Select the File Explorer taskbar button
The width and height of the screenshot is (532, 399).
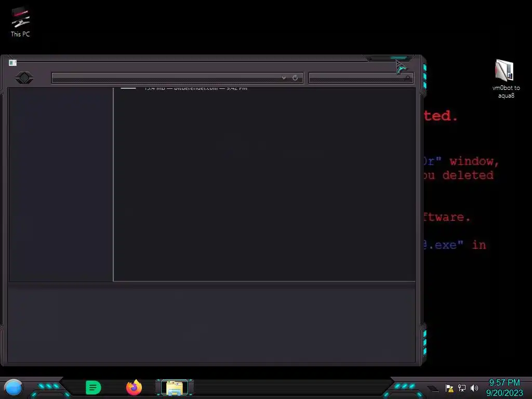(x=175, y=388)
